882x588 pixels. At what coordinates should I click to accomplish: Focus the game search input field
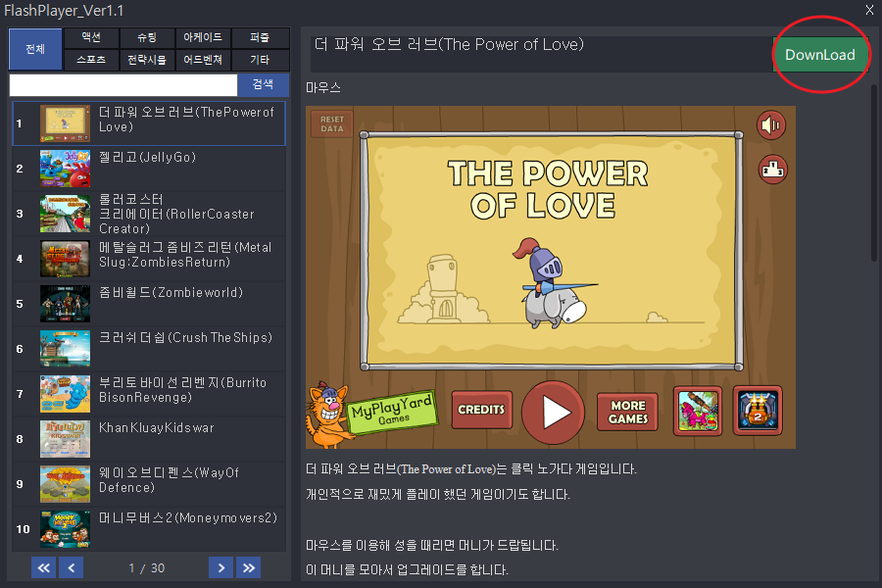pyautogui.click(x=123, y=85)
